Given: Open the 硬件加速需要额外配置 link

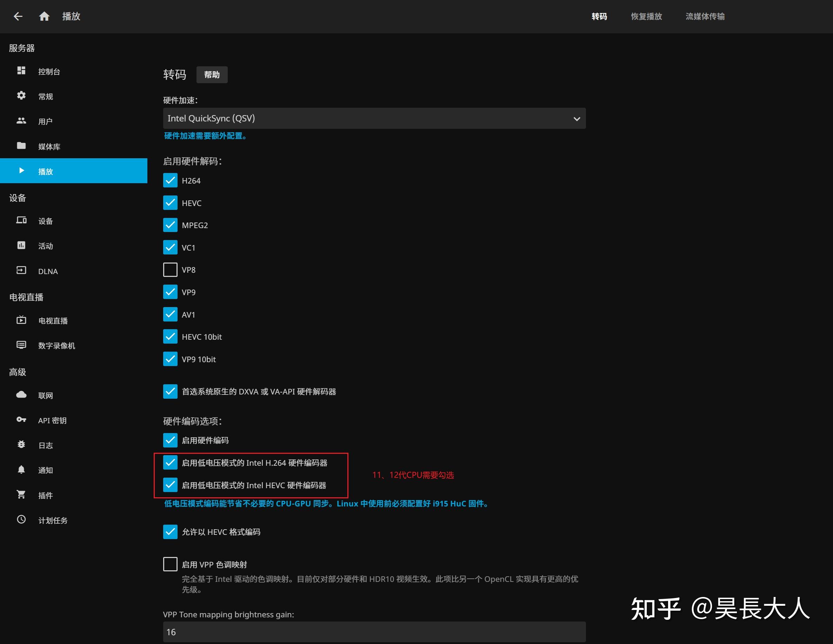Looking at the screenshot, I should point(205,136).
